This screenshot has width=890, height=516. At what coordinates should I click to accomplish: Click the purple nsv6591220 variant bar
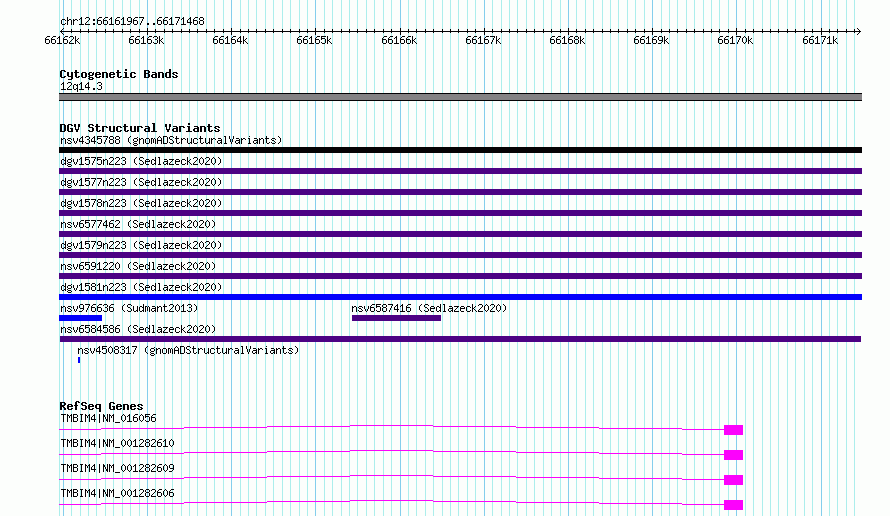460,276
